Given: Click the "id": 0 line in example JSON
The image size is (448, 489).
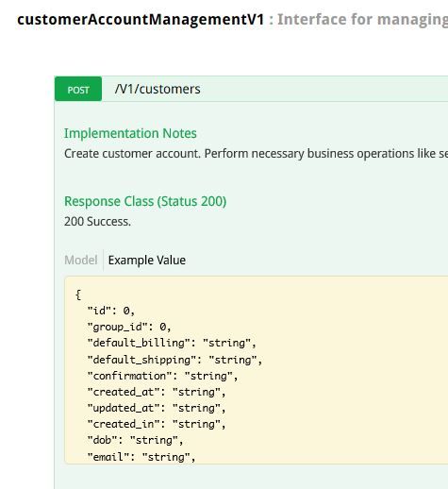Looking at the screenshot, I should (x=111, y=311).
